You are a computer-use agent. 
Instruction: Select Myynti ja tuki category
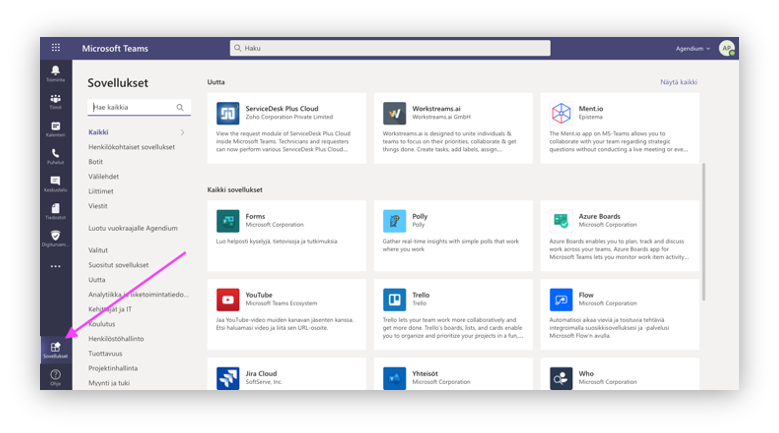(109, 383)
